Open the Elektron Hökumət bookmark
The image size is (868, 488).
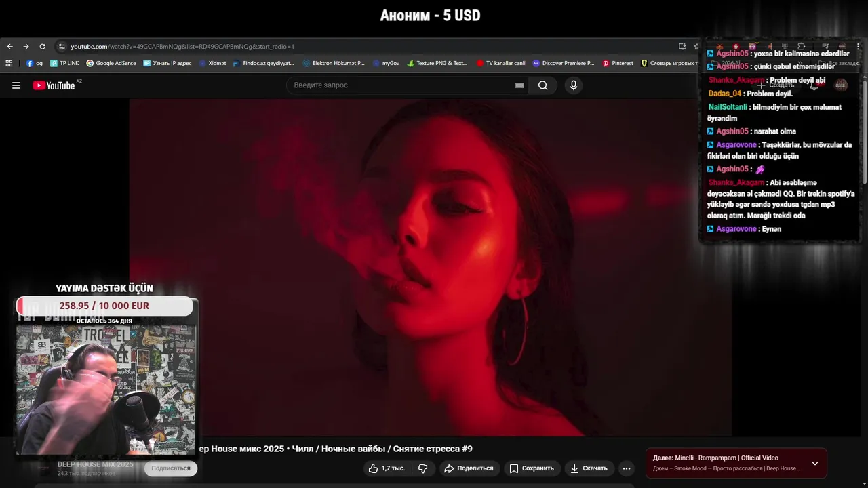334,63
